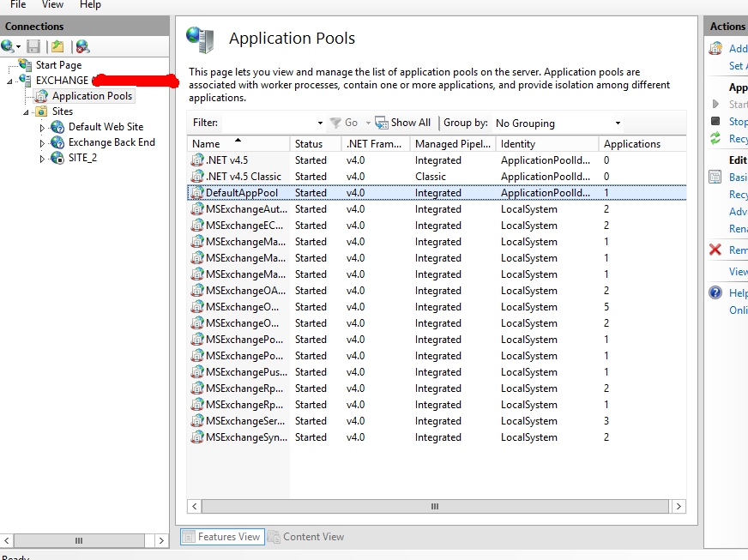Click the green Recycle icon in Actions

715,138
